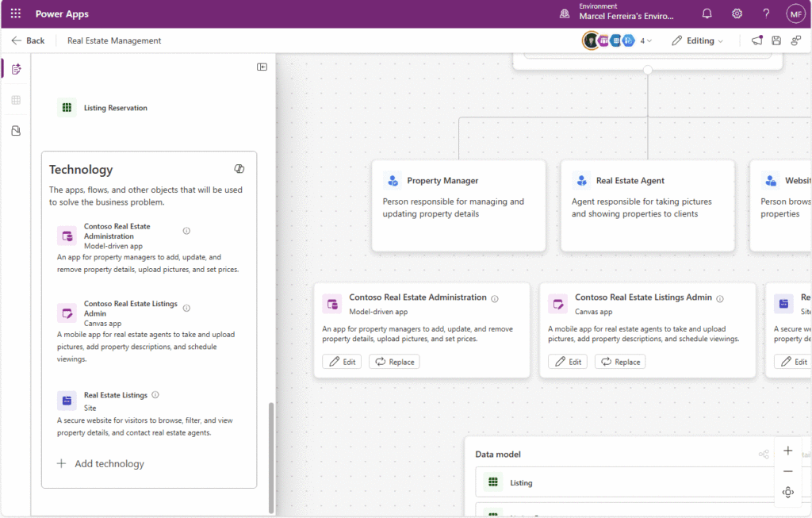Select the Tables icon in the left rail
The height and width of the screenshot is (518, 812).
tap(15, 100)
